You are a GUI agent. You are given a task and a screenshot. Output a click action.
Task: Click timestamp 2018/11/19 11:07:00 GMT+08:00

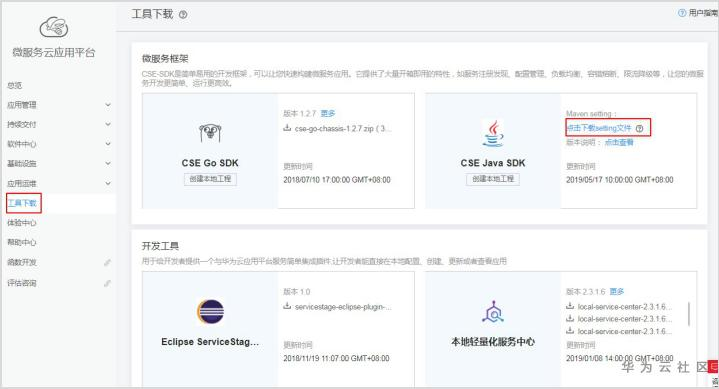[336, 358]
